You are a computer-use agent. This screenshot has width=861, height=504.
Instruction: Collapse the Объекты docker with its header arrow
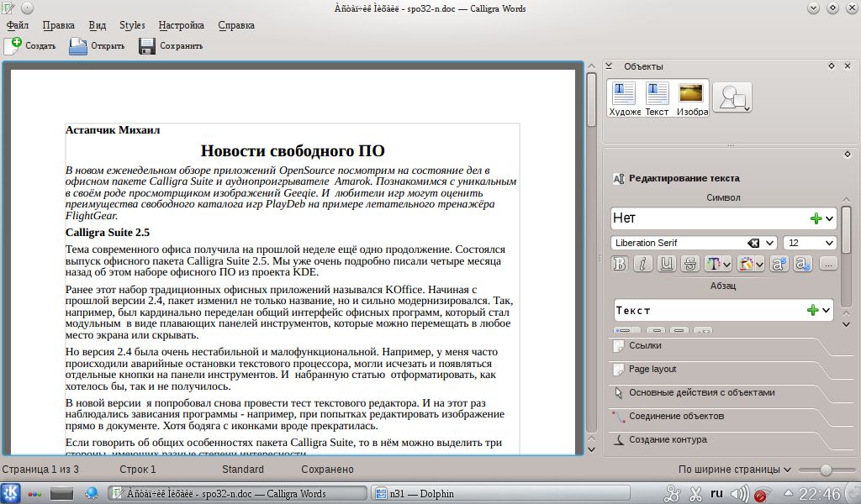coord(609,66)
